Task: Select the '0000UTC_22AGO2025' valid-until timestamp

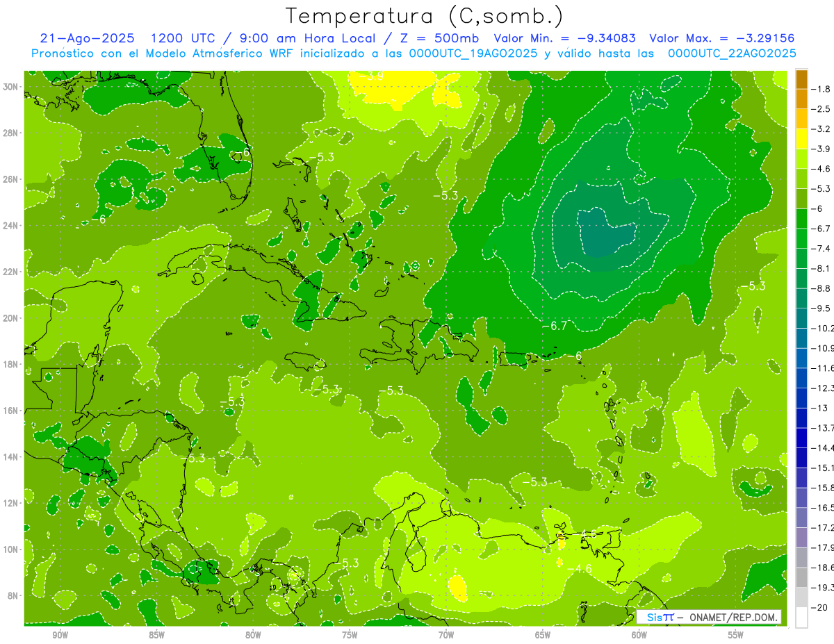Action: pos(732,53)
